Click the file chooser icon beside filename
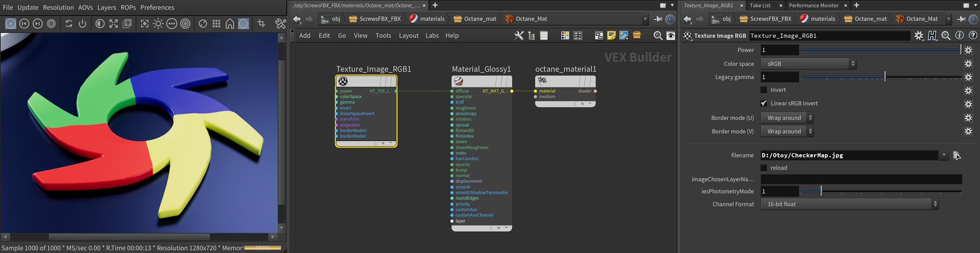Screen dimensions: 980x253 point(957,155)
